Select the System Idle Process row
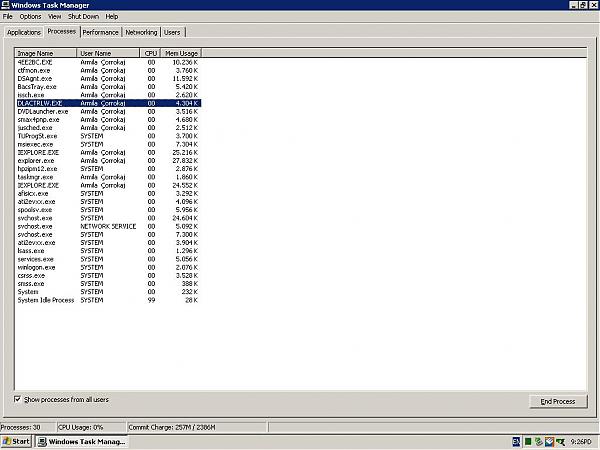The height and width of the screenshot is (450, 600). pyautogui.click(x=109, y=300)
